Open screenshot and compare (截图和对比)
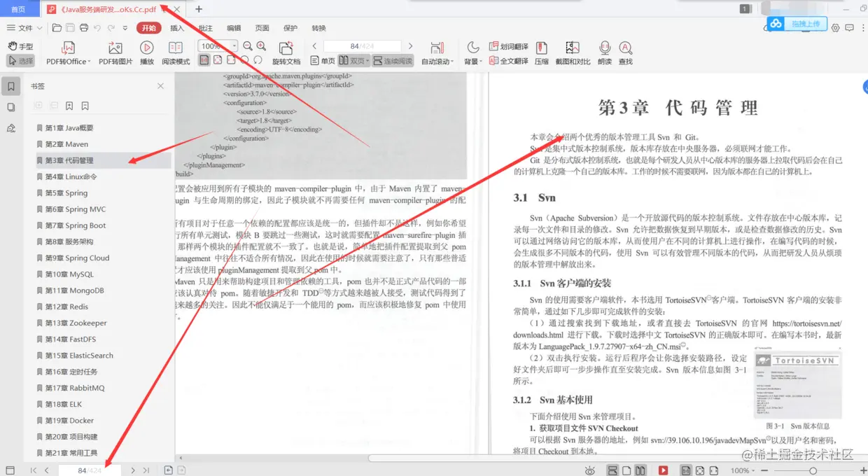This screenshot has width=868, height=476. click(x=573, y=53)
